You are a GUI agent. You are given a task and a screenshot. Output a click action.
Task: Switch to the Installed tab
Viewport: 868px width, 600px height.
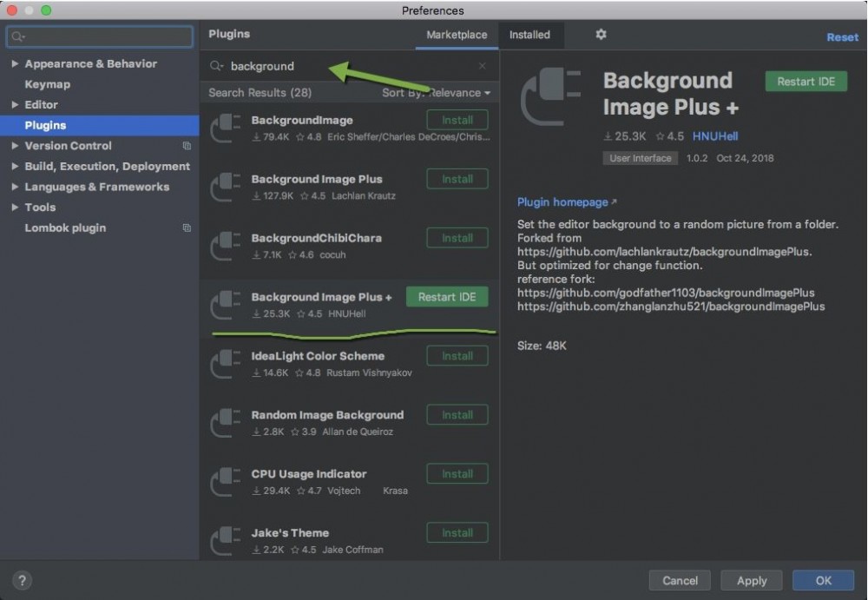pyautogui.click(x=529, y=35)
